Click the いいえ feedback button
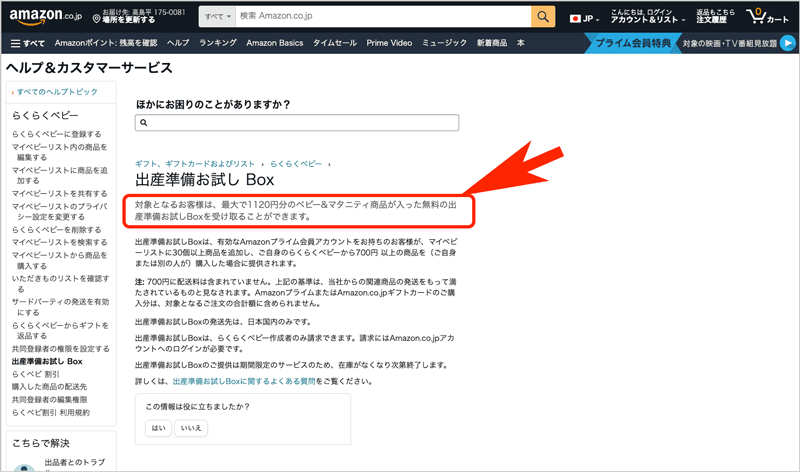The image size is (800, 472). pyautogui.click(x=191, y=428)
